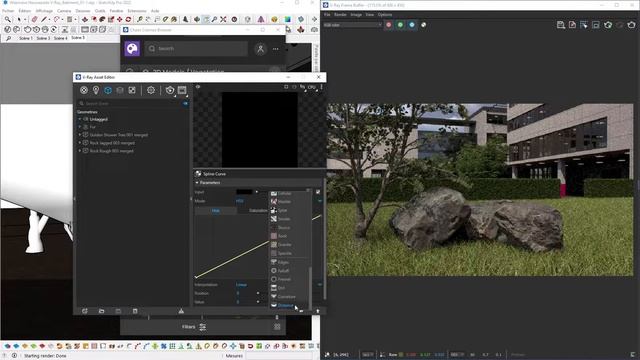Open RGB color channel dropdown in Frame Buffer
The width and height of the screenshot is (640, 360).
(x=353, y=25)
